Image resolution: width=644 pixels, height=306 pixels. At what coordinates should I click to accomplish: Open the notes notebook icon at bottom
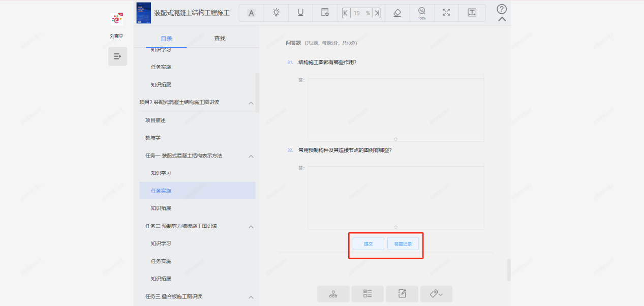click(402, 294)
